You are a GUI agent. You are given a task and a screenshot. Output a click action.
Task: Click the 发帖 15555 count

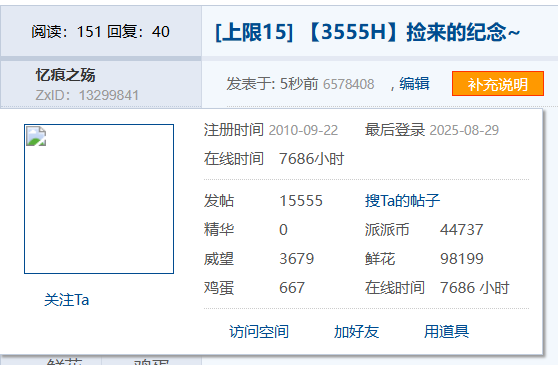[x=301, y=201]
